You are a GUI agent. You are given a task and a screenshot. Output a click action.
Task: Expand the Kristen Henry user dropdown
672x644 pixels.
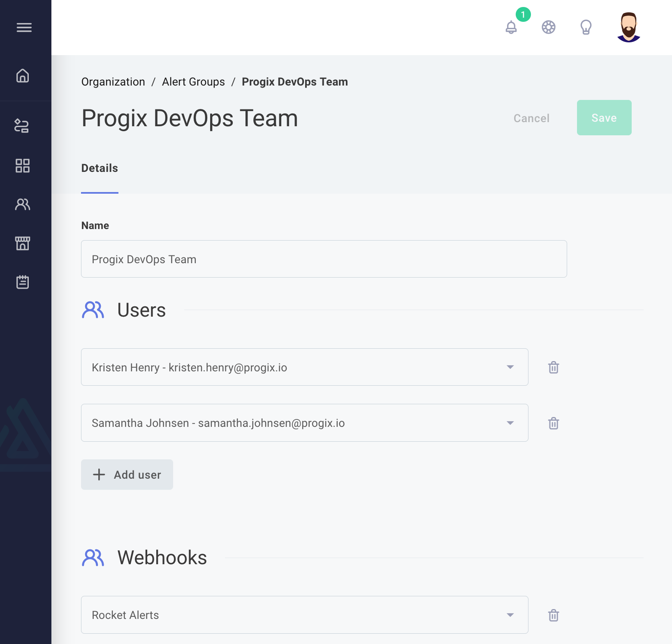click(510, 367)
